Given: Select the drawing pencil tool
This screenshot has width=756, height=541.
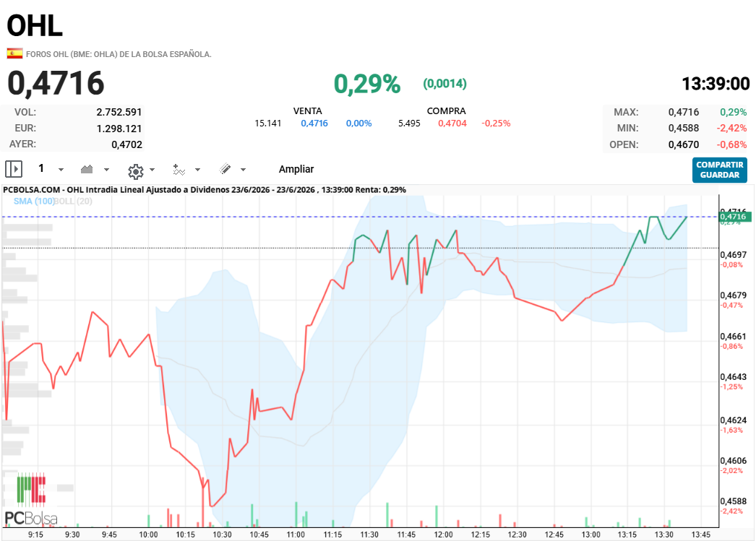Looking at the screenshot, I should [x=225, y=168].
